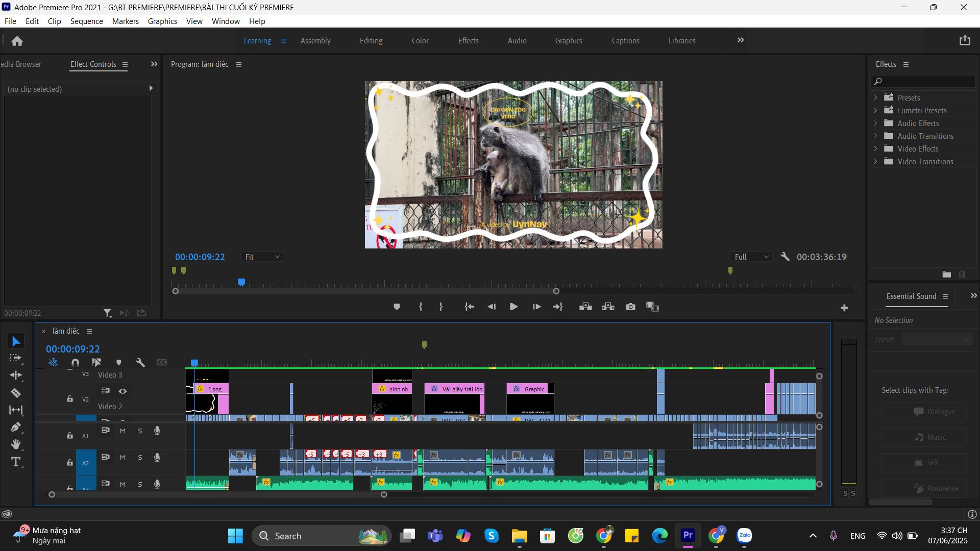Toggle Linked Selection in timeline
Image resolution: width=980 pixels, height=551 pixels.
point(96,362)
